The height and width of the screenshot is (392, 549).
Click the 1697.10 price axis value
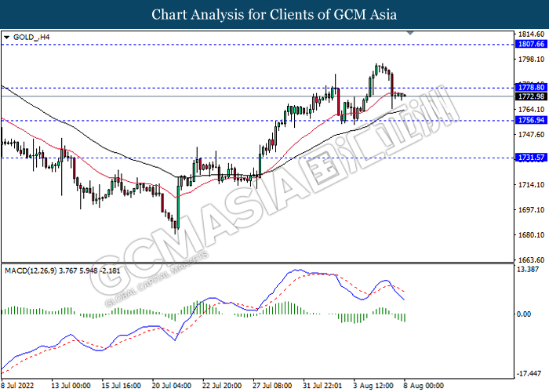click(x=531, y=209)
